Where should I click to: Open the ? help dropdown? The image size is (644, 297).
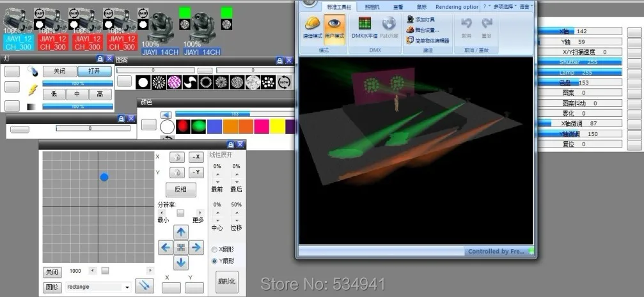click(x=486, y=6)
